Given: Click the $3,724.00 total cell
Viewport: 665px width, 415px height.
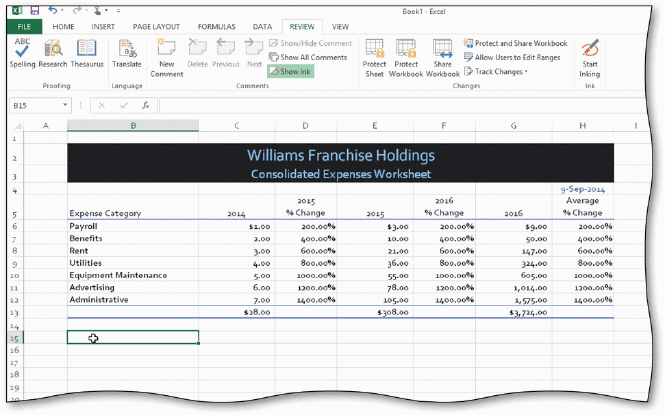Looking at the screenshot, I should tap(514, 312).
